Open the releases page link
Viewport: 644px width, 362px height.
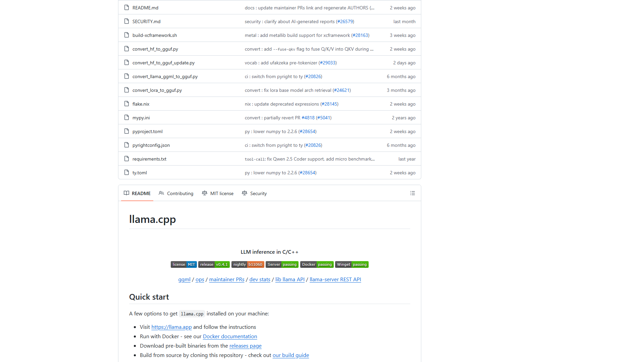click(246, 346)
